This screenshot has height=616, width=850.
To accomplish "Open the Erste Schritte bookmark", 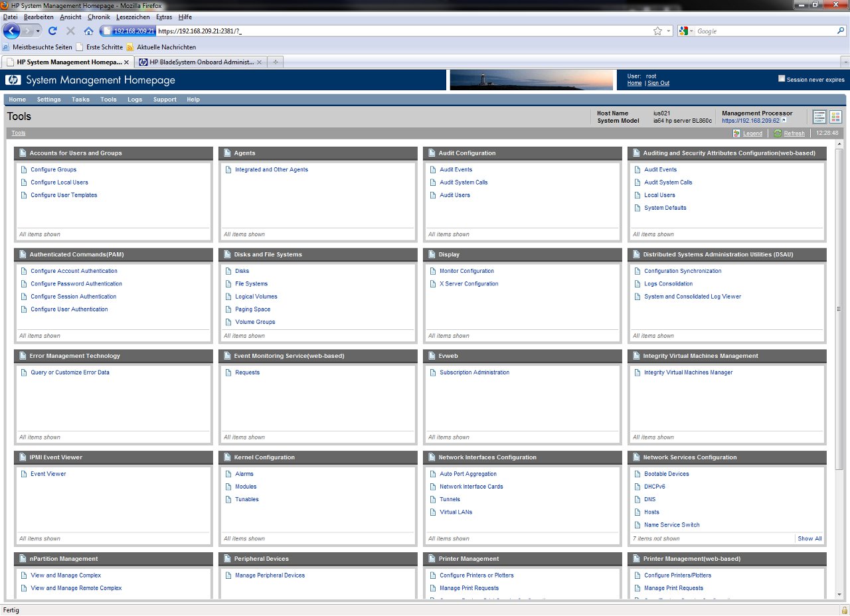I will click(x=99, y=47).
